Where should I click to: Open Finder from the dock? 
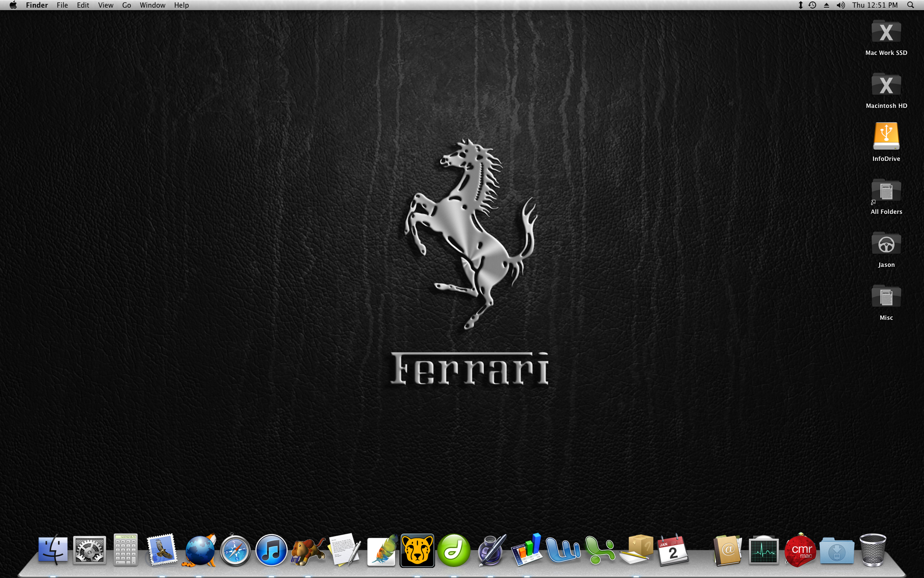click(53, 550)
